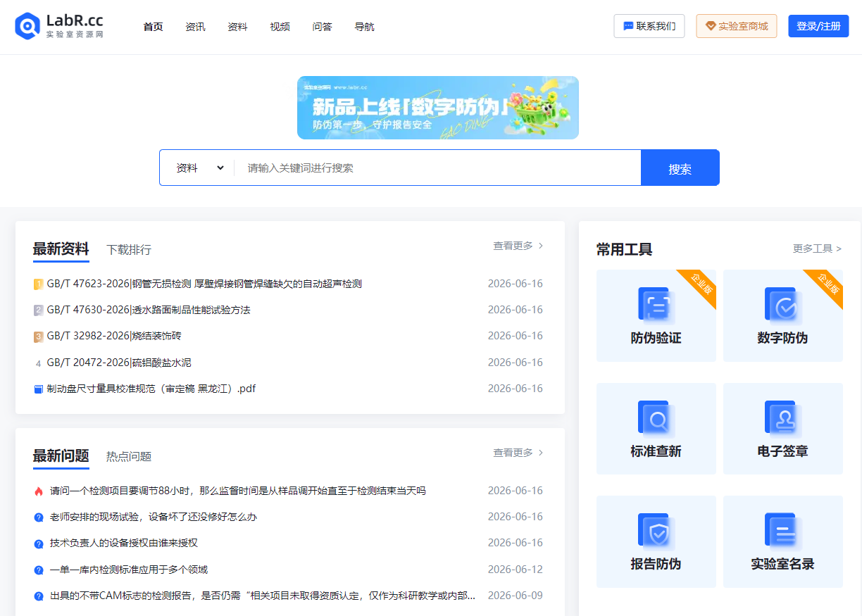Open question 请问一个检测项目要调节88小时

[x=238, y=491]
